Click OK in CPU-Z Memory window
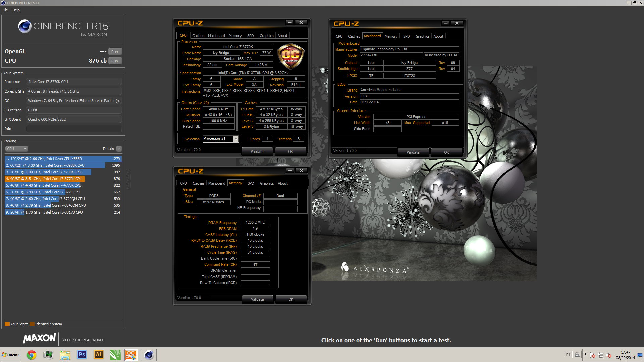This screenshot has height=362, width=644. click(291, 299)
